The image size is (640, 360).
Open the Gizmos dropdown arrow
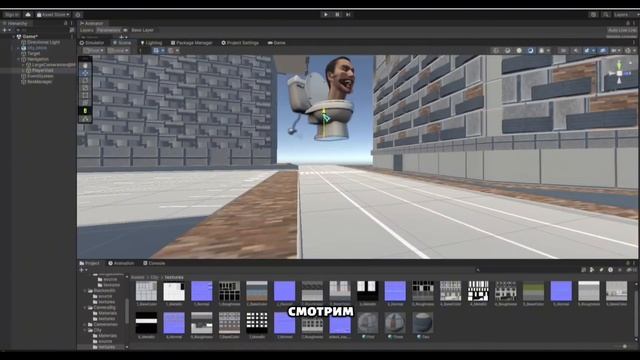tap(635, 51)
